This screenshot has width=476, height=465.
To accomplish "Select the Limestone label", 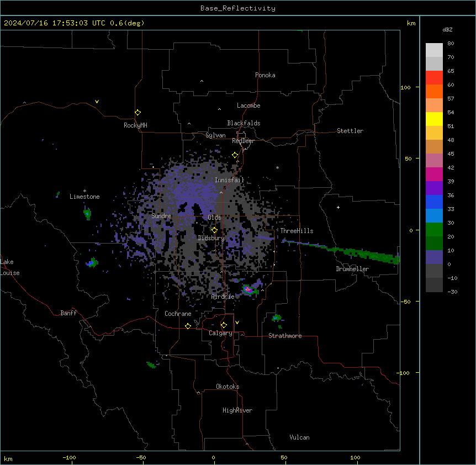I will [84, 197].
